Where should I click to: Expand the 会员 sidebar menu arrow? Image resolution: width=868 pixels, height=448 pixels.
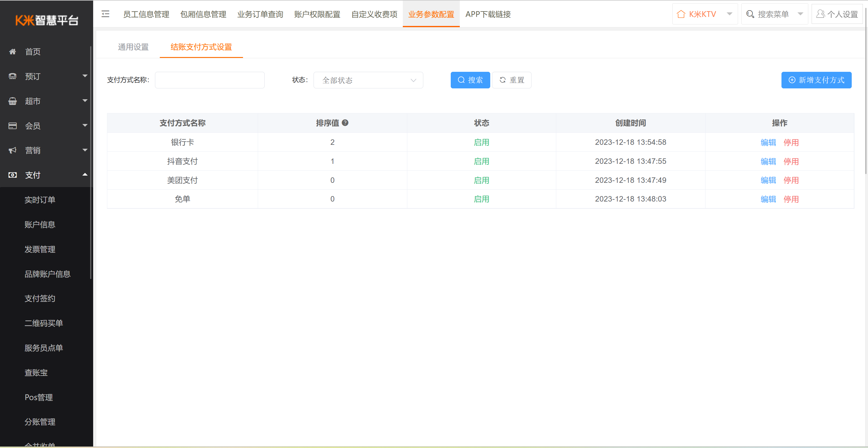85,125
